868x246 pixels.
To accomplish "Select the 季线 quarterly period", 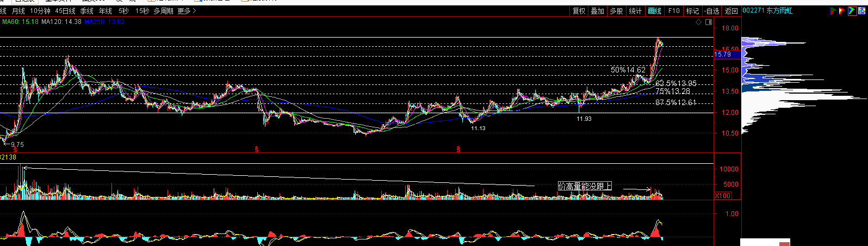I will click(x=87, y=11).
